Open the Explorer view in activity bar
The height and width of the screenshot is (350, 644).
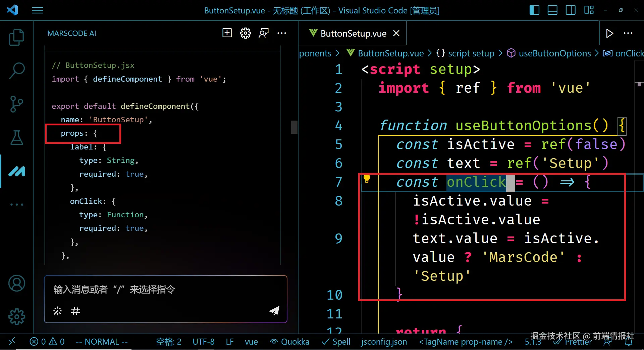pyautogui.click(x=16, y=37)
